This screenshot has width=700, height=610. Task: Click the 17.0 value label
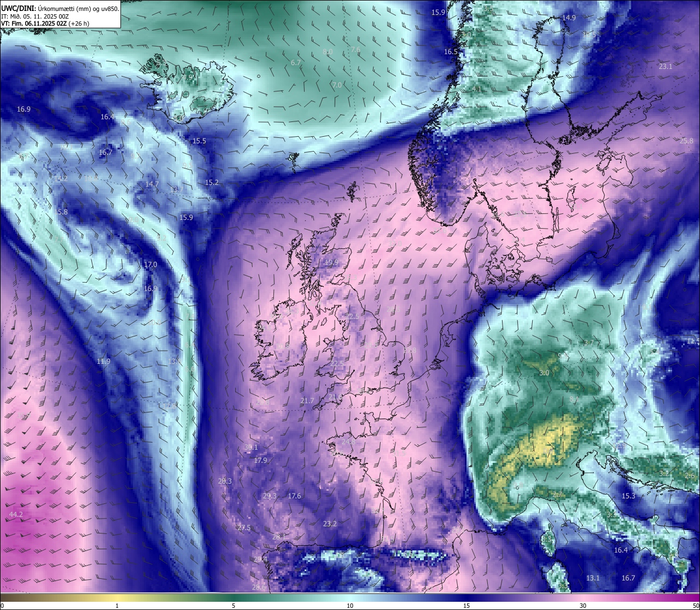point(150,264)
